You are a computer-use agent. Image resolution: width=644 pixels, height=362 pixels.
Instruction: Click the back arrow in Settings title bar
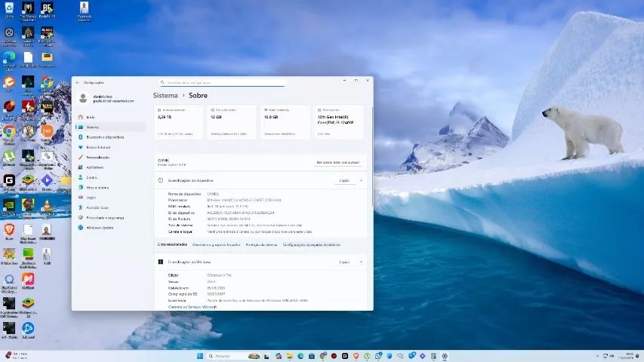[78, 82]
